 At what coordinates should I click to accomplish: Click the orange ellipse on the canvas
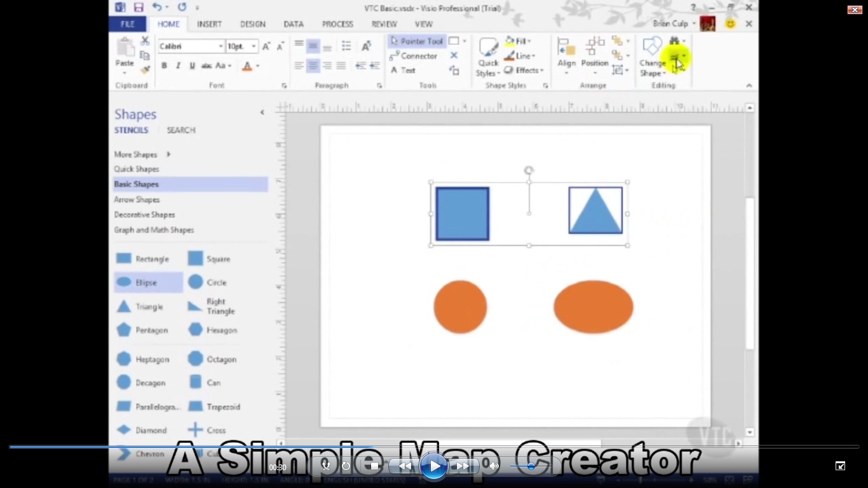(x=593, y=307)
